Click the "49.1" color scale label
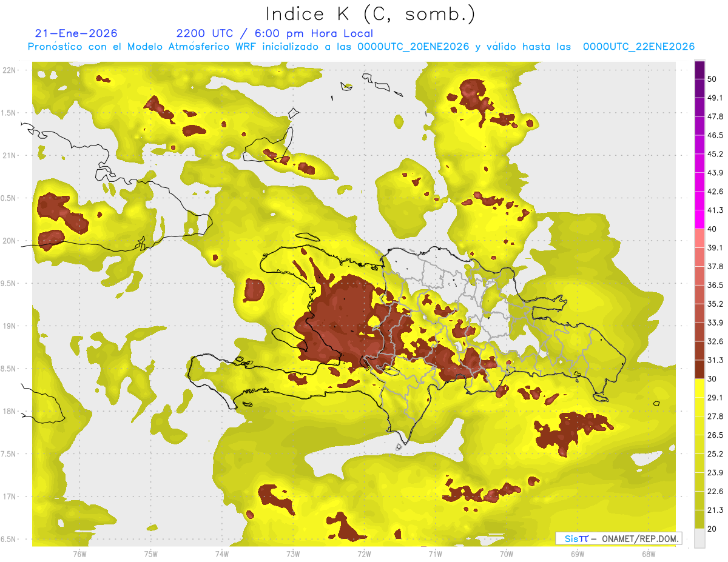 [715, 98]
